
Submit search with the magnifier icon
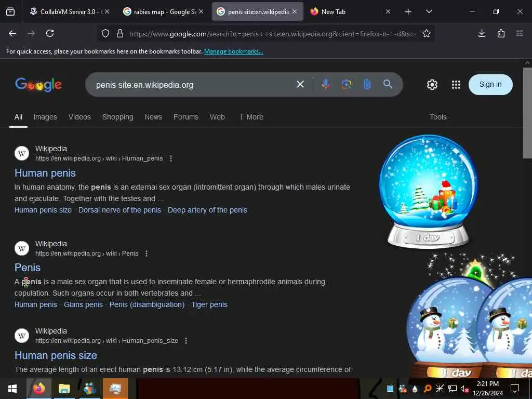(388, 84)
